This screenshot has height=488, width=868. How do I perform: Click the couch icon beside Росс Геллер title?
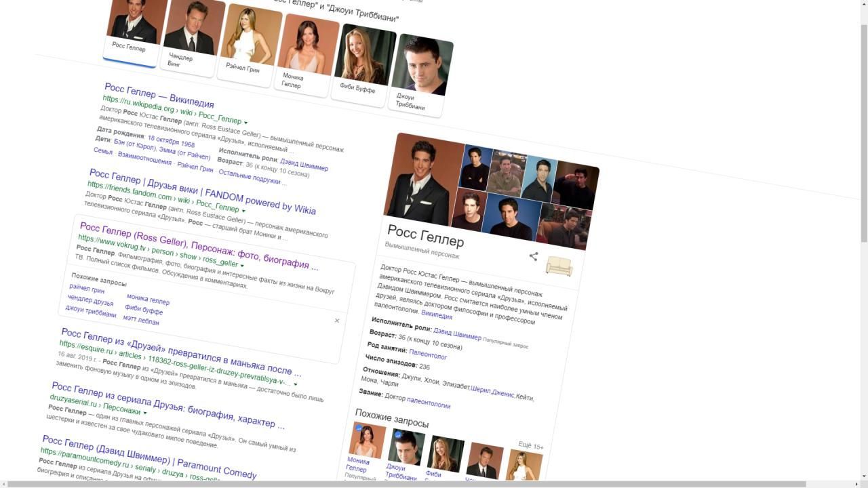pos(559,266)
